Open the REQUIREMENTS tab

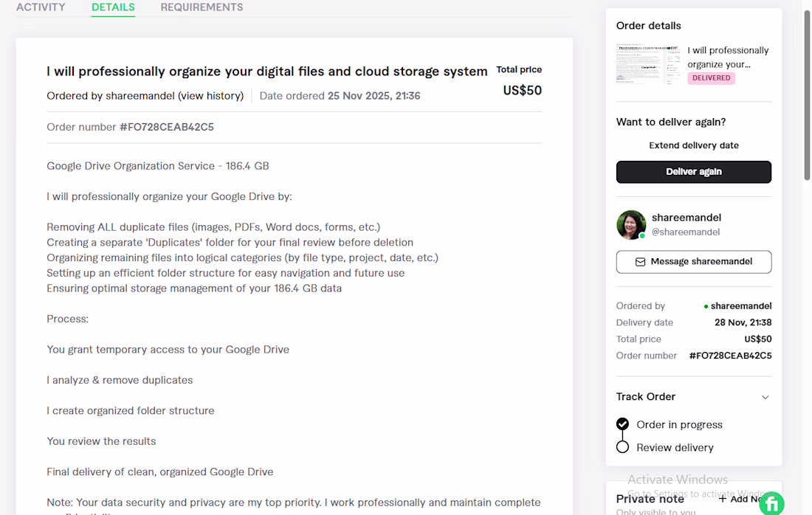202,7
